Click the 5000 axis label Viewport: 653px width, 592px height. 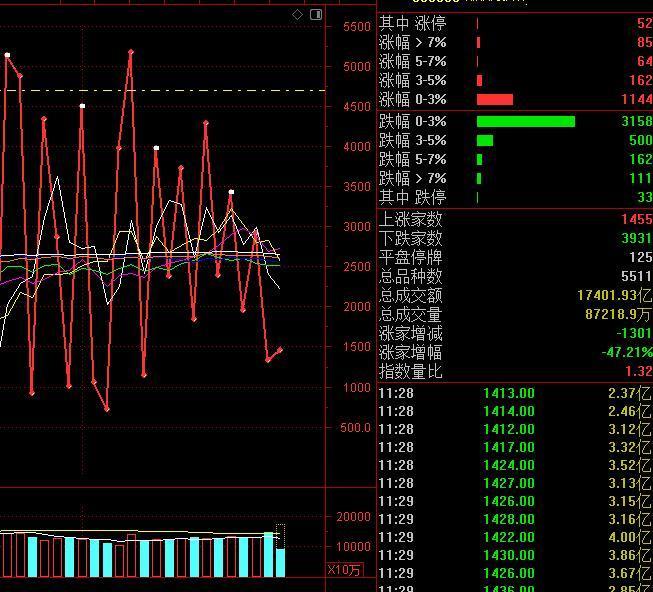pyautogui.click(x=357, y=67)
